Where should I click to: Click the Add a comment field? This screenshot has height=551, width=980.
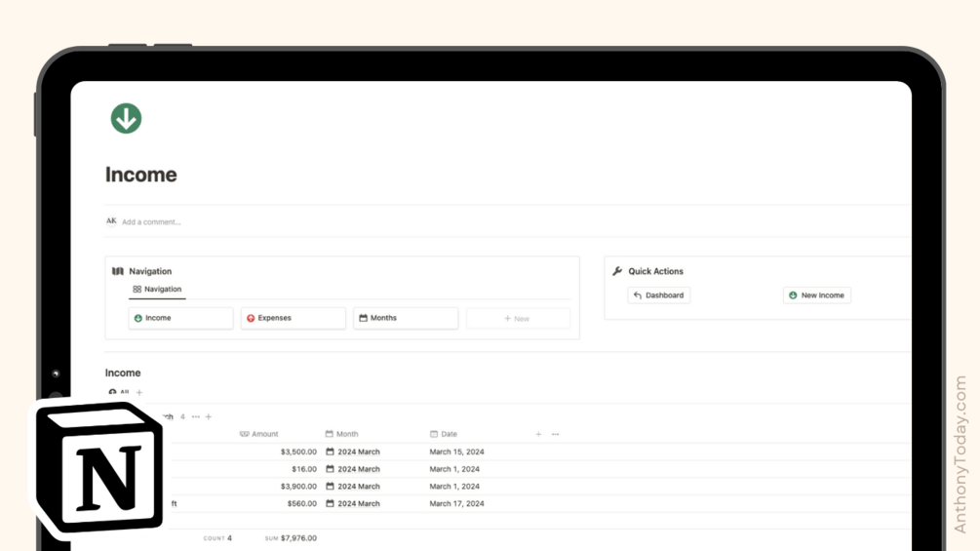point(151,221)
